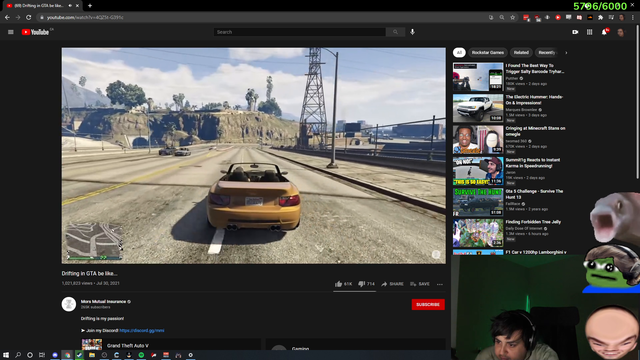The image size is (640, 360).
Task: Open Windows taskbar search
Action: coord(18,355)
